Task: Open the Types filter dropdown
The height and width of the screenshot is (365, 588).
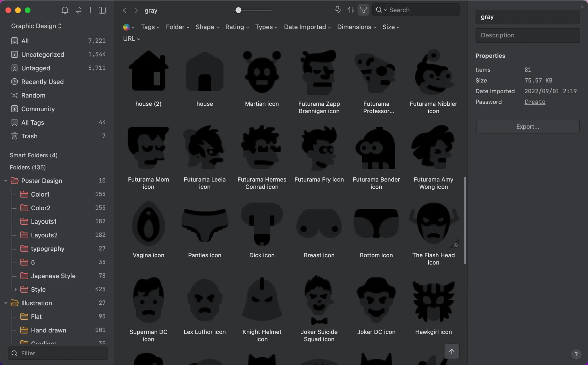Action: pos(266,27)
